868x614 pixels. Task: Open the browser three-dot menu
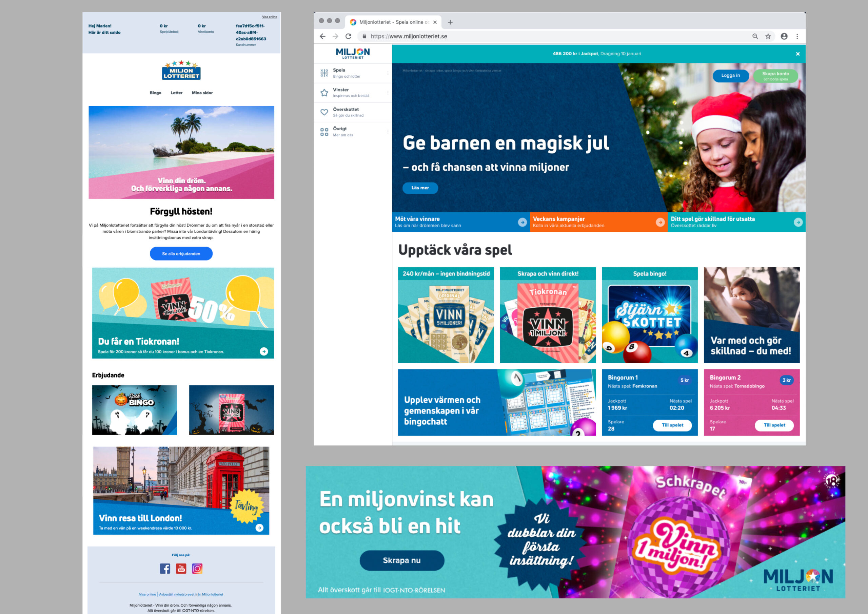(x=797, y=36)
